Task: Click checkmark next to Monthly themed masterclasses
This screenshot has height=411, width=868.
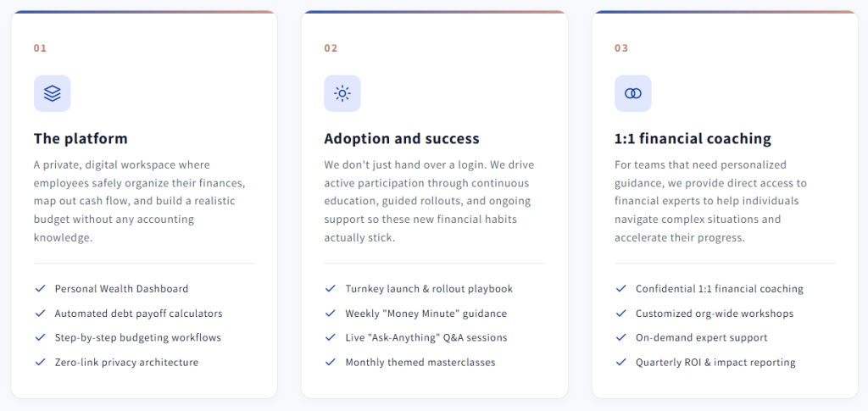Action: click(x=331, y=363)
